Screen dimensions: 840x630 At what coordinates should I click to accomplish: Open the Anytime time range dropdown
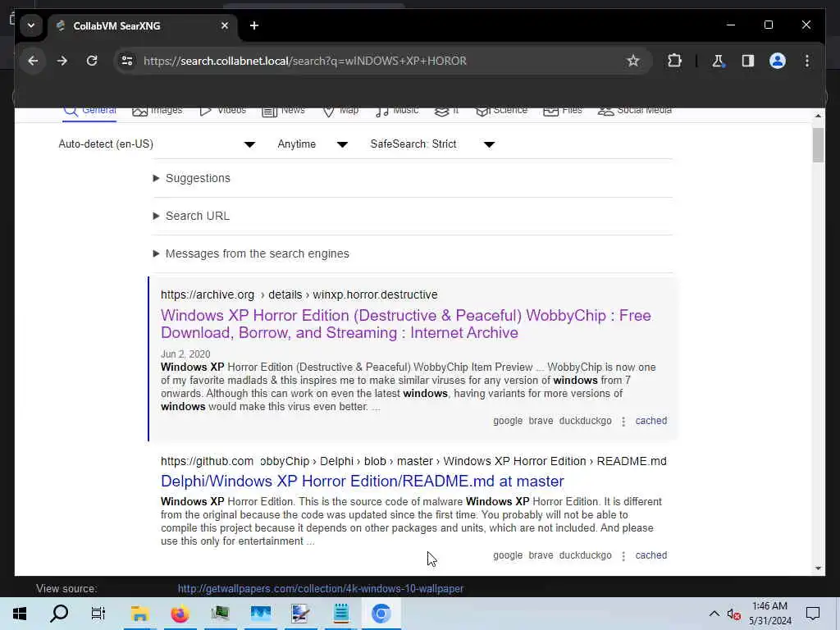coord(313,144)
